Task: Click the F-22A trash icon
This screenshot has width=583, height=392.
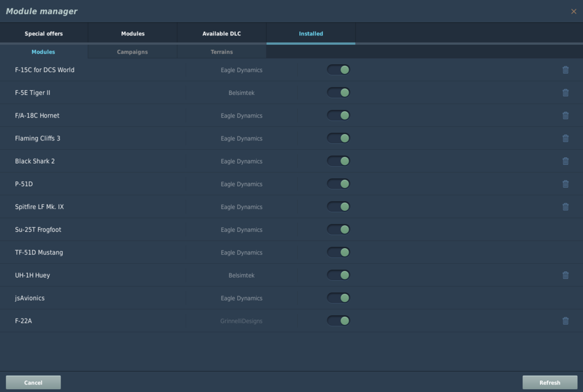Action: pyautogui.click(x=565, y=321)
